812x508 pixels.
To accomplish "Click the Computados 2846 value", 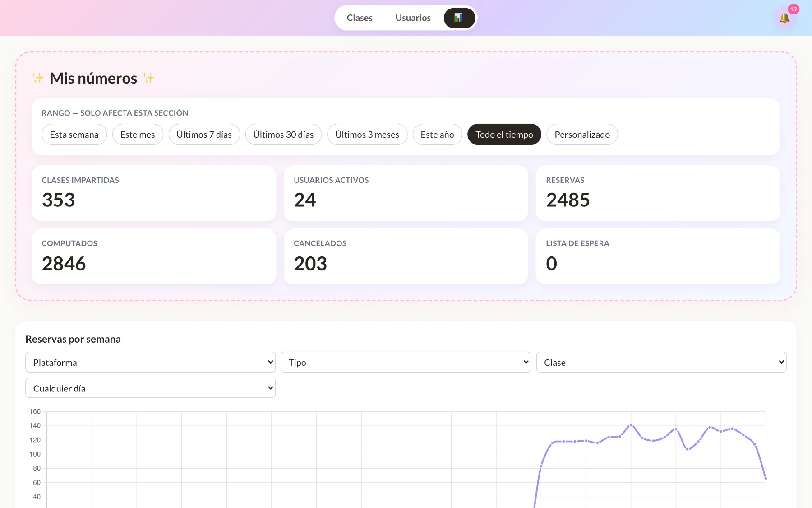I will point(64,264).
